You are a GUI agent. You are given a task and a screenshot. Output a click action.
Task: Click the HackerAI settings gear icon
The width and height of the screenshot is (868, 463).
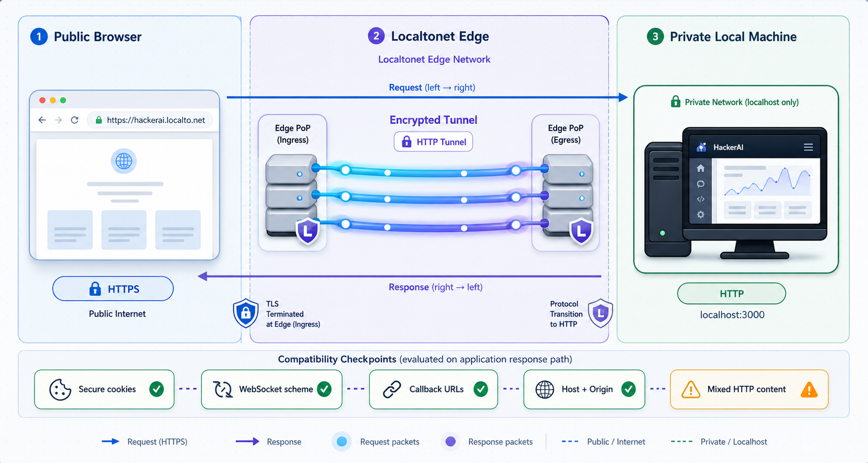(x=701, y=214)
